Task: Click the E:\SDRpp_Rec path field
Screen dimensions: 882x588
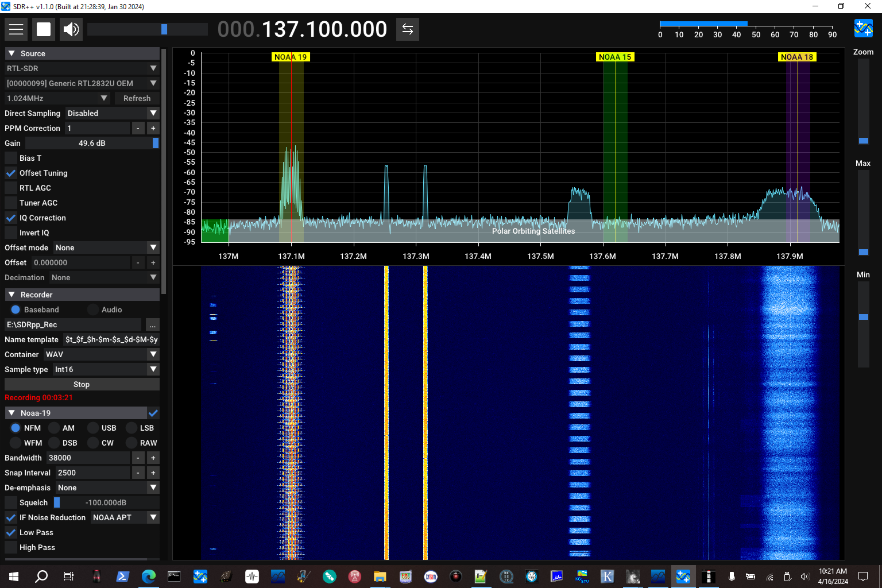Action: tap(73, 324)
